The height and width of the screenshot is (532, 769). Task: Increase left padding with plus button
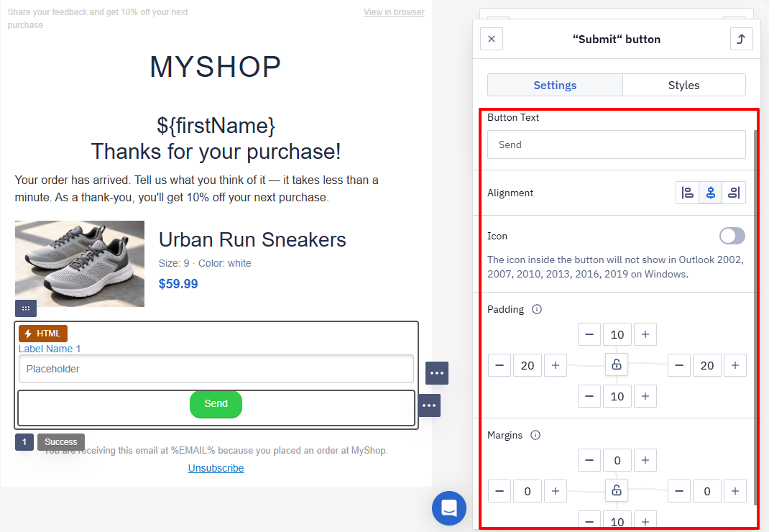point(555,365)
